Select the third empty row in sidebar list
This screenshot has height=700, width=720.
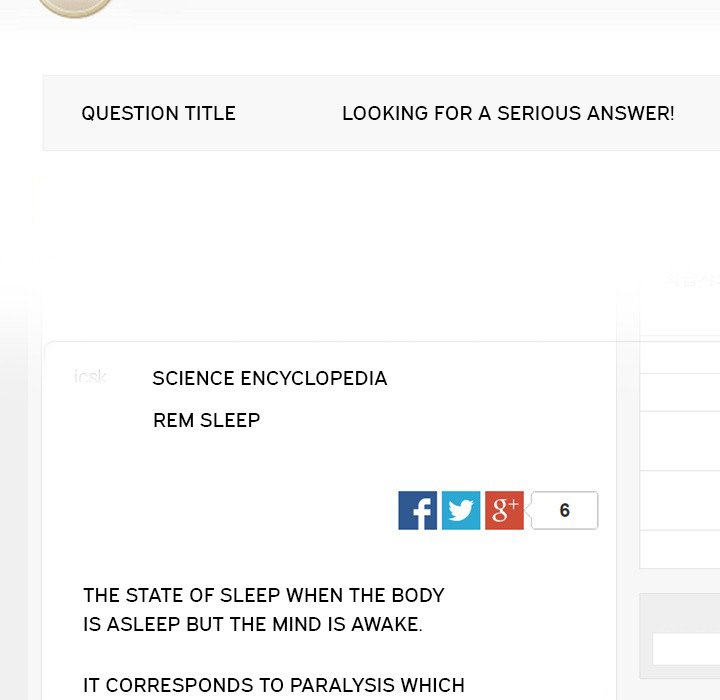[x=680, y=441]
